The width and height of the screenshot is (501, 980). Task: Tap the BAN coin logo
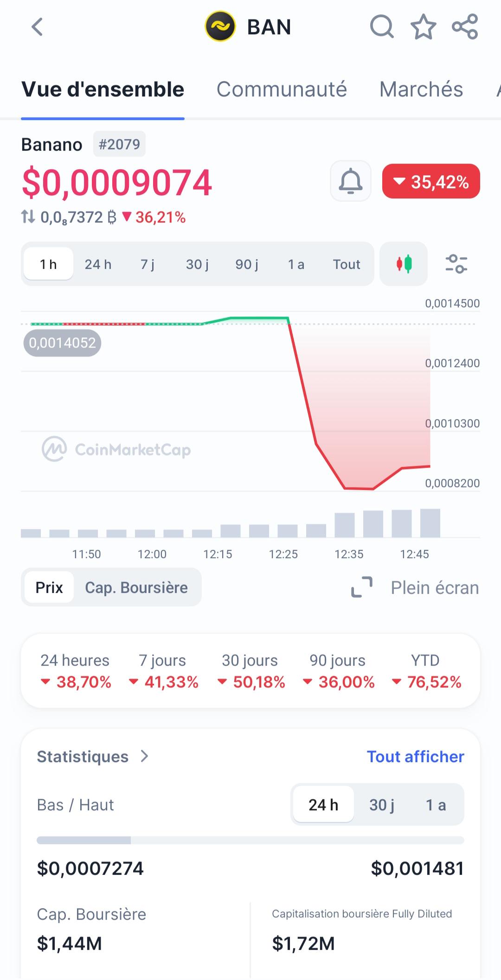pos(220,27)
